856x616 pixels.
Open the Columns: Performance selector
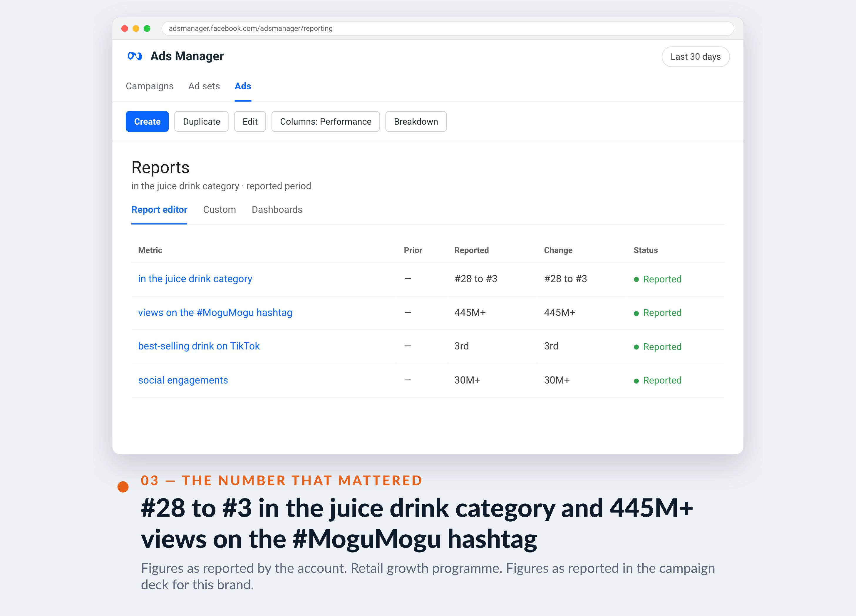pos(325,122)
